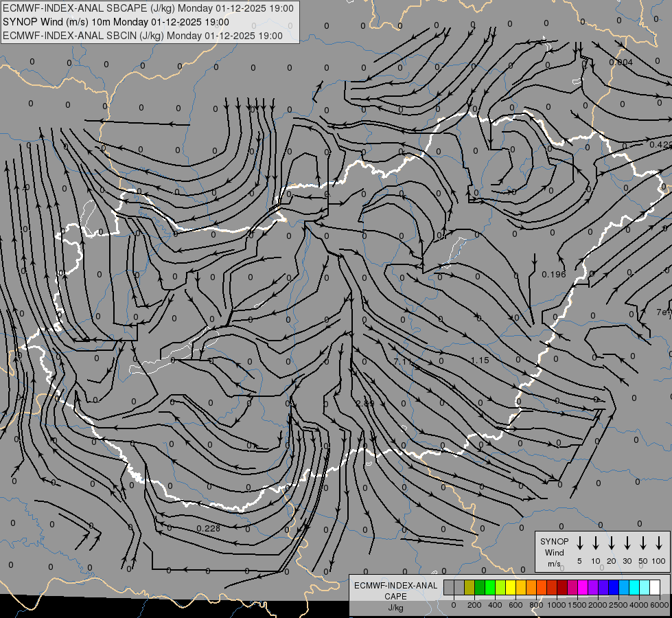Image resolution: width=672 pixels, height=618 pixels.
Task: Click the 200 tick label on CAPE scale
Action: [474, 605]
